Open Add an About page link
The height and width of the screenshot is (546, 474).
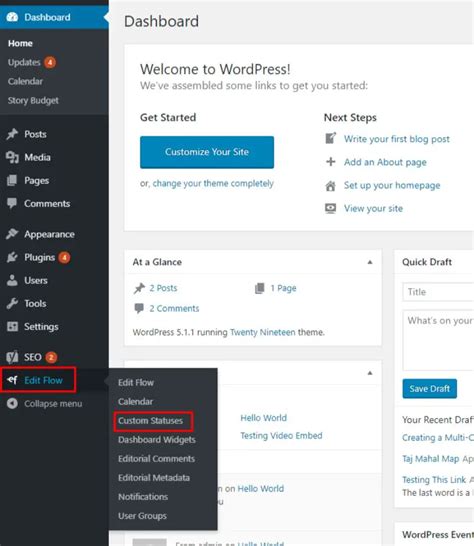pos(385,162)
